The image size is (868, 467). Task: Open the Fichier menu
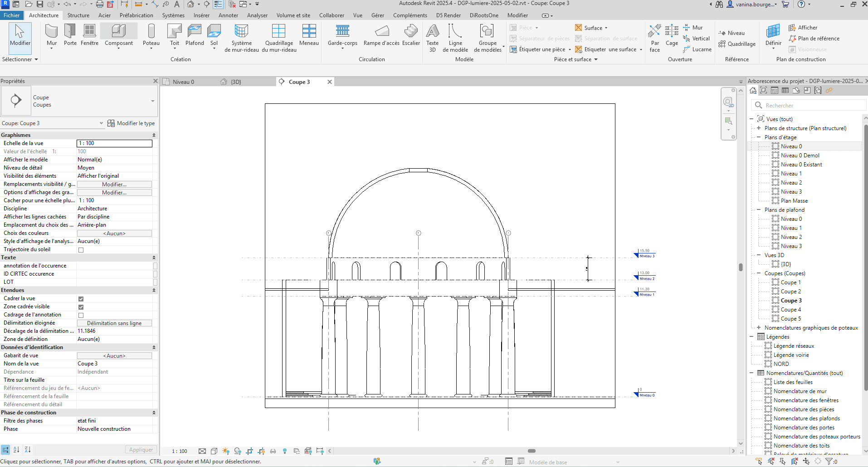(x=11, y=15)
